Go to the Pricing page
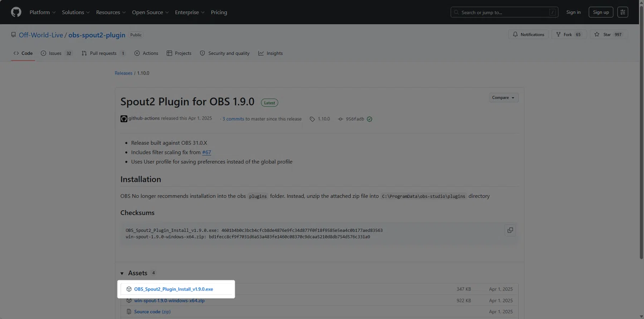 tap(219, 12)
